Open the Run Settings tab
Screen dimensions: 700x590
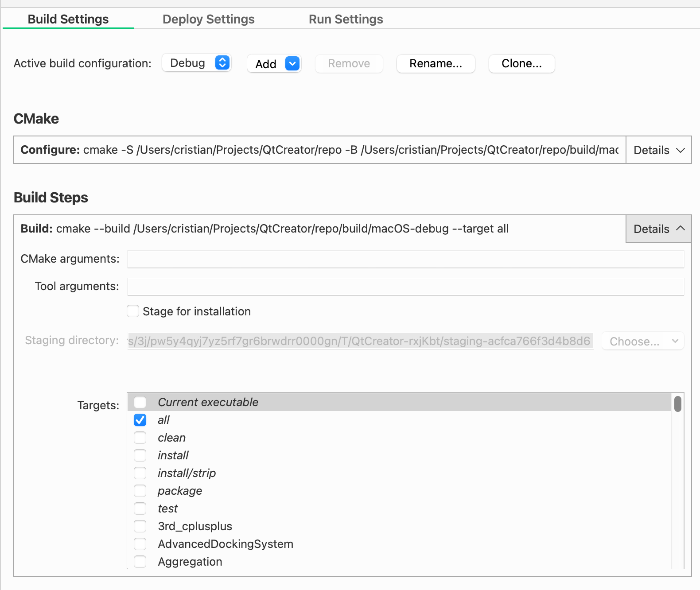point(346,19)
